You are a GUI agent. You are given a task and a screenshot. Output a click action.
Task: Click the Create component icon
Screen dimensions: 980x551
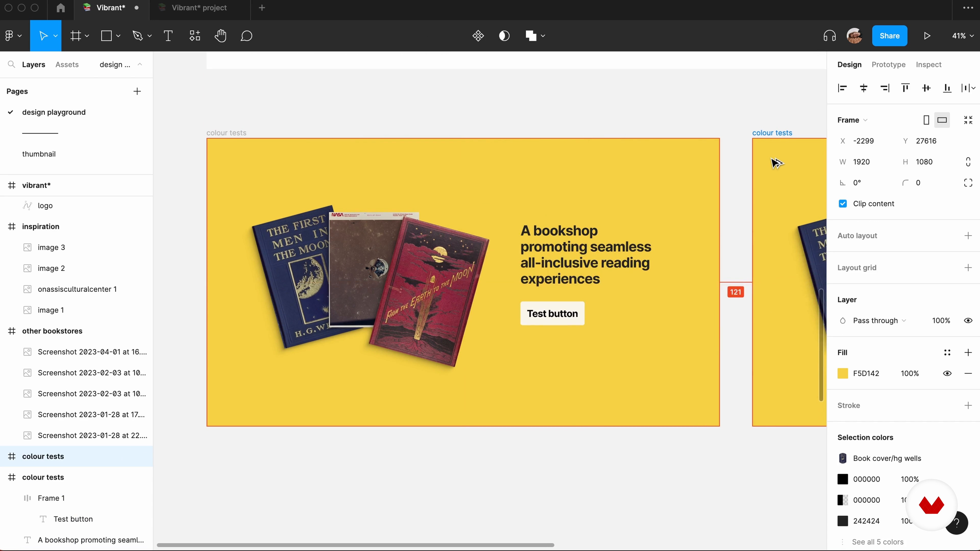coord(478,36)
